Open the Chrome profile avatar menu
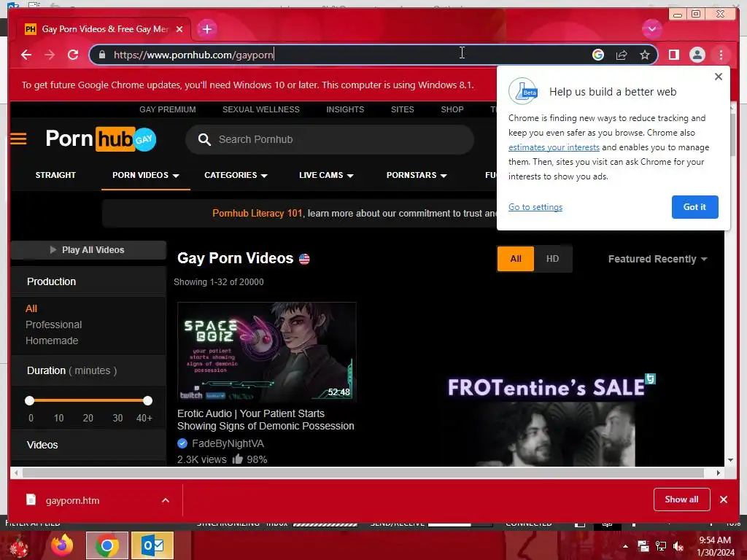Image resolution: width=747 pixels, height=560 pixels. tap(697, 55)
